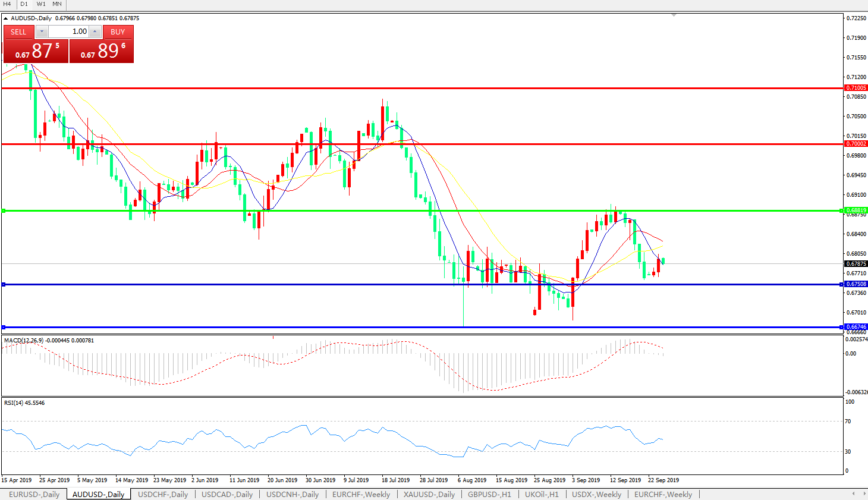
Task: Open the GBPUSD H1 chart tab
Action: tap(489, 494)
